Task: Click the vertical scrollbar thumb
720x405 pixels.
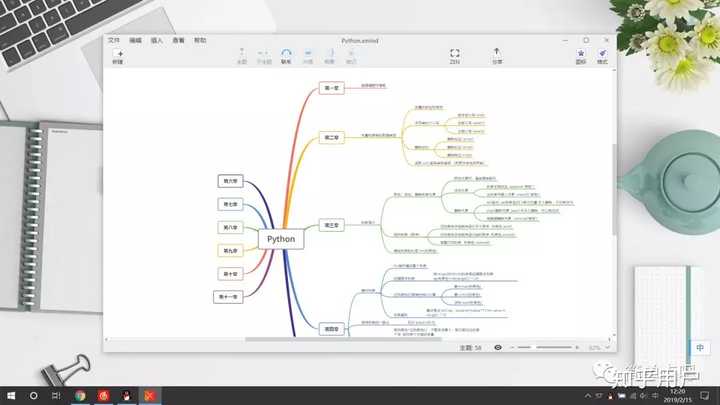Action: coord(614,189)
